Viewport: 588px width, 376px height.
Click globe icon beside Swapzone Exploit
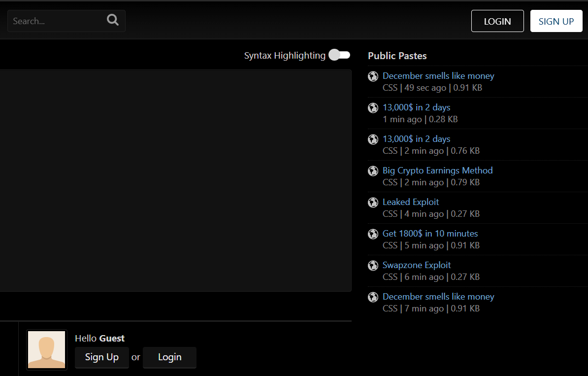(x=373, y=266)
